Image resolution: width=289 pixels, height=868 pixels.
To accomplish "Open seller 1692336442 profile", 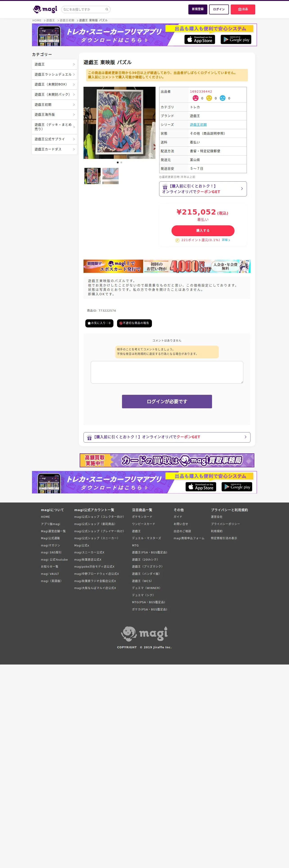I will (x=201, y=92).
